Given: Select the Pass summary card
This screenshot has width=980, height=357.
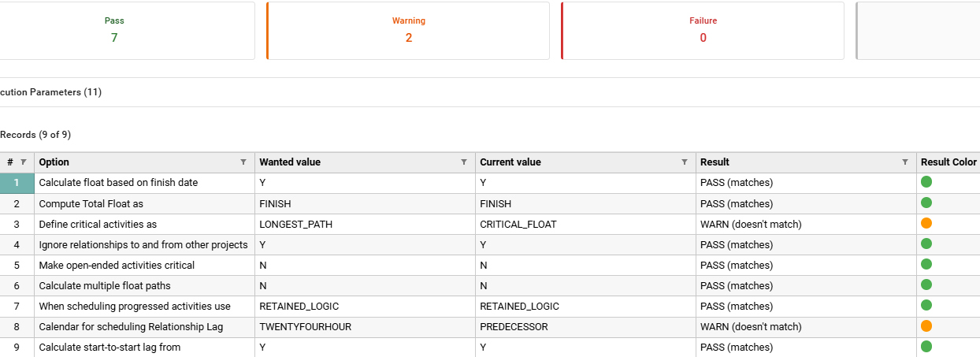Looking at the screenshot, I should tap(114, 31).
